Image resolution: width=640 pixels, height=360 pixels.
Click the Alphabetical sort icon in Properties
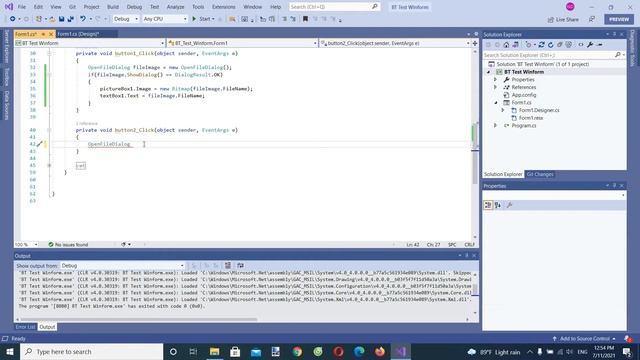(x=498, y=205)
